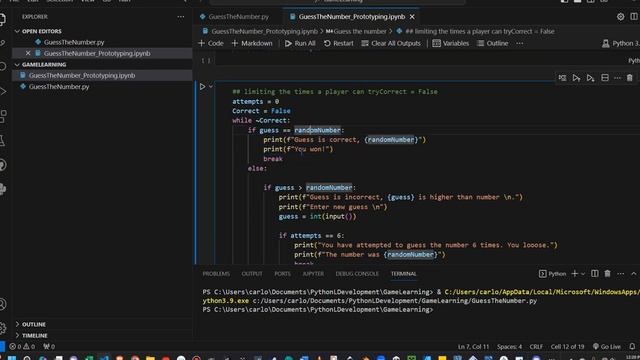The width and height of the screenshot is (640, 360).
Task: Add a new Markdown cell
Action: pyautogui.click(x=252, y=43)
